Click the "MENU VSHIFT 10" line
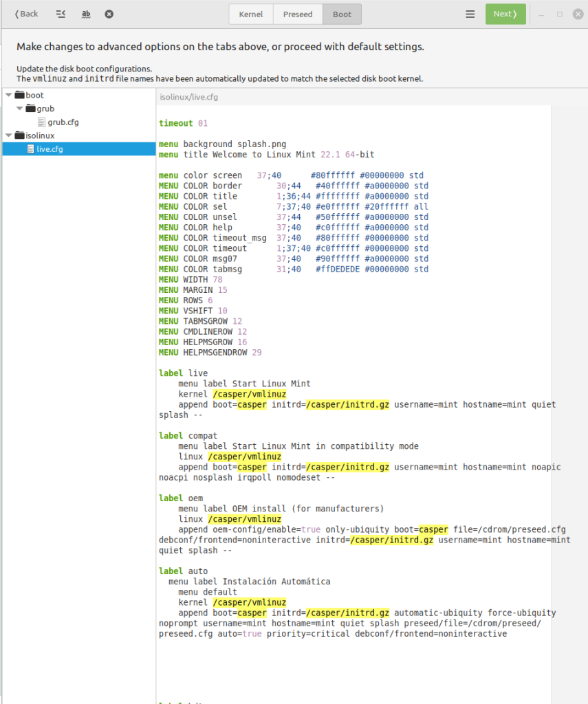Viewport: 588px width, 704px height. [193, 311]
